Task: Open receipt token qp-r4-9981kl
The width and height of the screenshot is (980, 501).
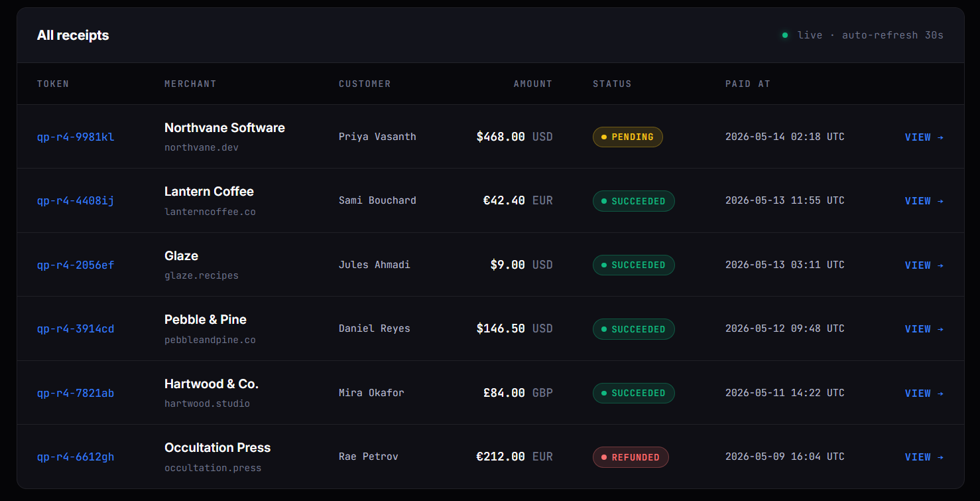Action: tap(76, 137)
